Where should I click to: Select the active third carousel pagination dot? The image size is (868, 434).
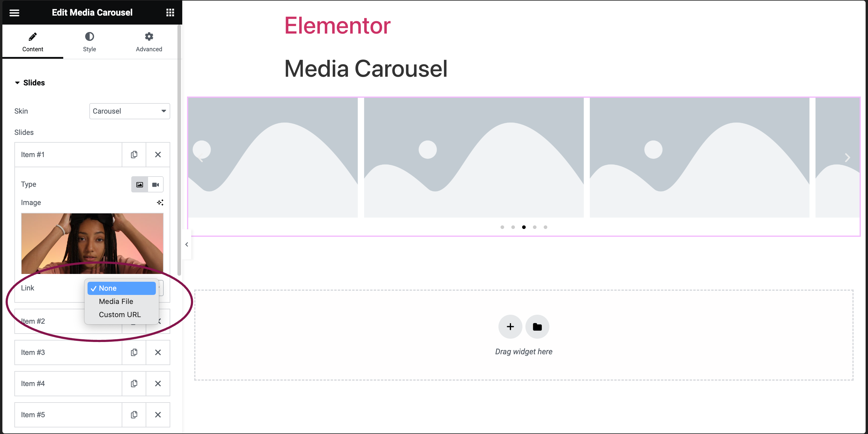pos(524,227)
